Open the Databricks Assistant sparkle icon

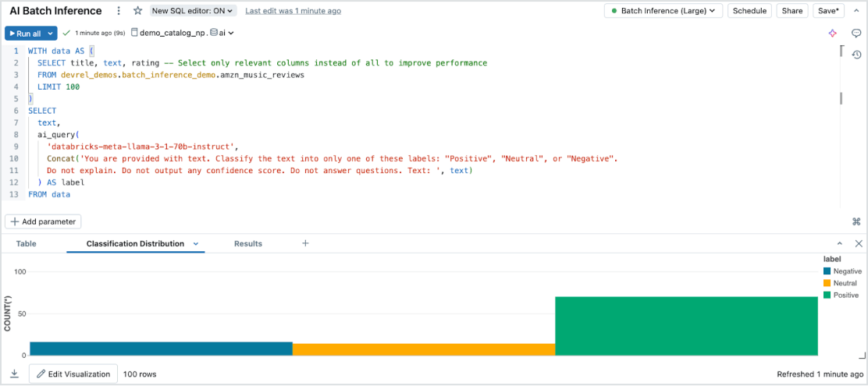pyautogui.click(x=833, y=34)
